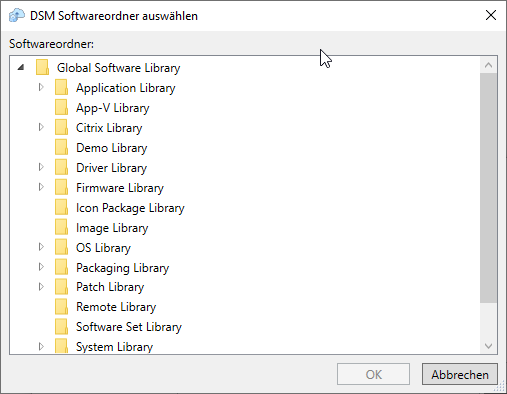Collapse the Global Software Library node

click(x=21, y=67)
